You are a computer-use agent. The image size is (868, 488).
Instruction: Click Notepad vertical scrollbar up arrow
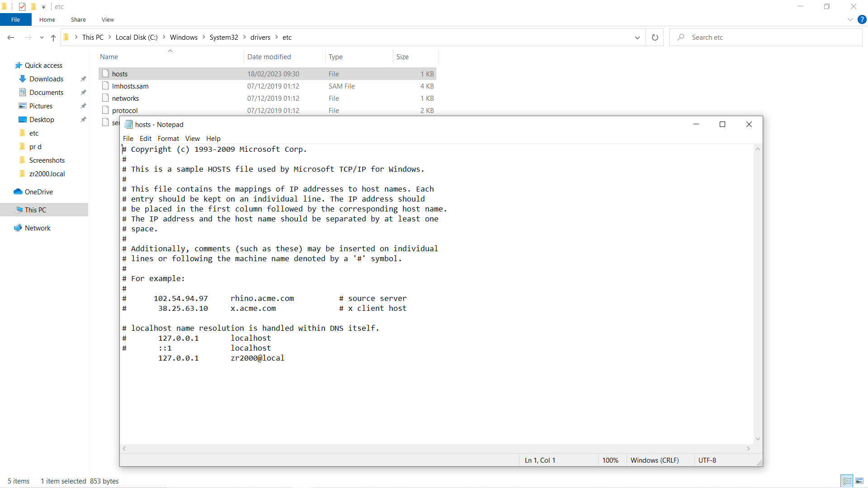click(x=758, y=149)
